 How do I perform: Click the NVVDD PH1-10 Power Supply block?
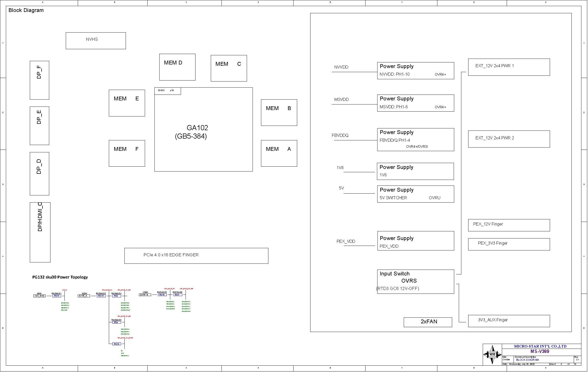coord(415,71)
